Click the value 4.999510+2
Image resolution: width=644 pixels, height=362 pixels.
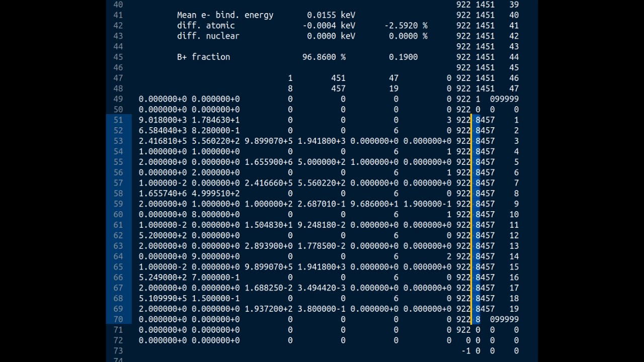(215, 194)
